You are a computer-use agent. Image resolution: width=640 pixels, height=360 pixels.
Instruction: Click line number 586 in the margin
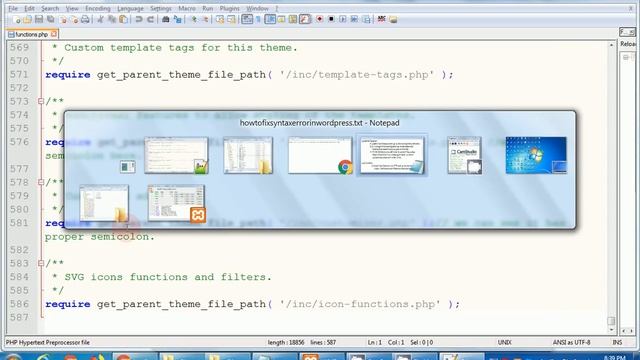[19, 304]
